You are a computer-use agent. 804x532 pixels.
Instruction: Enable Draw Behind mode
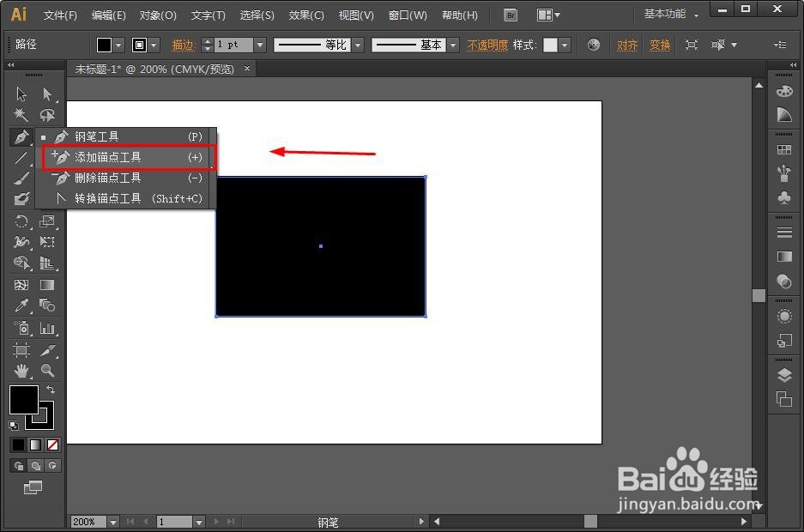coord(35,465)
